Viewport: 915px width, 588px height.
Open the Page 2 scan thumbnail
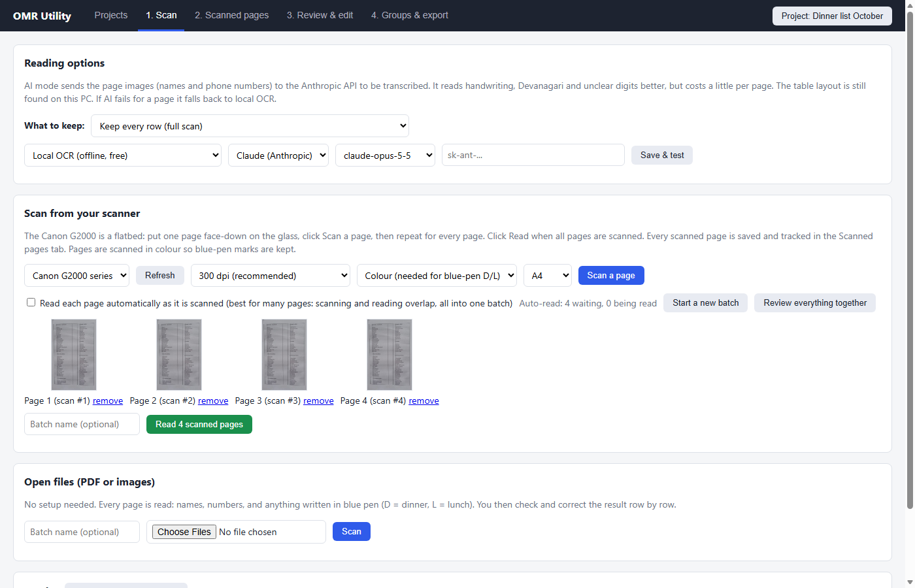pos(179,355)
